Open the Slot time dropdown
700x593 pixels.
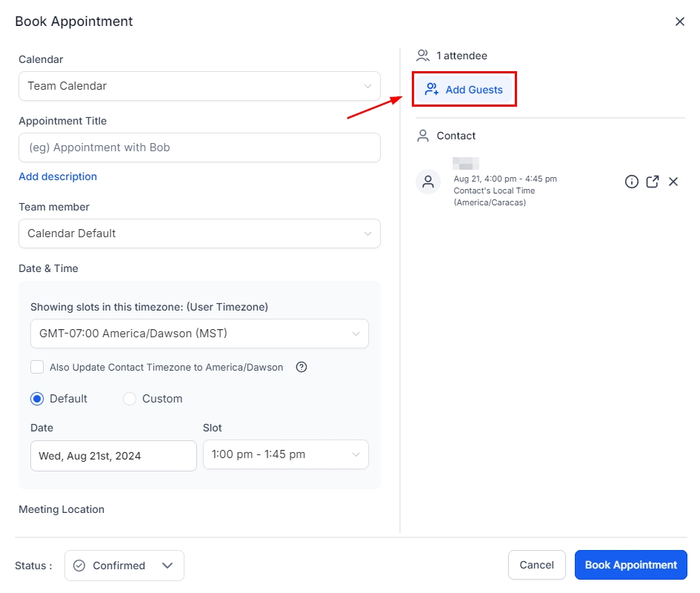(285, 454)
